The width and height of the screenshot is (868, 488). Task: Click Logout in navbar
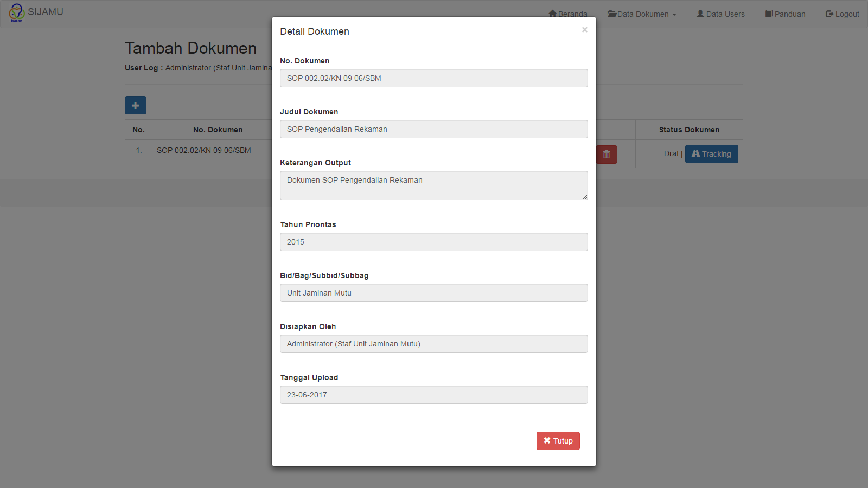(x=843, y=14)
